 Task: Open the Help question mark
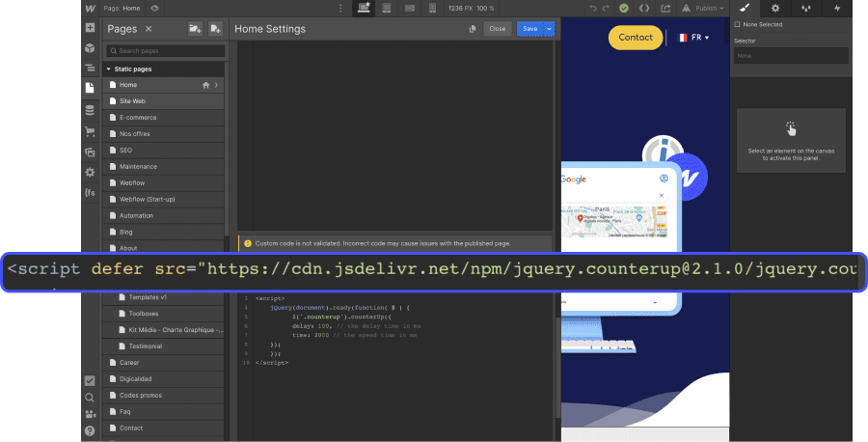click(90, 430)
